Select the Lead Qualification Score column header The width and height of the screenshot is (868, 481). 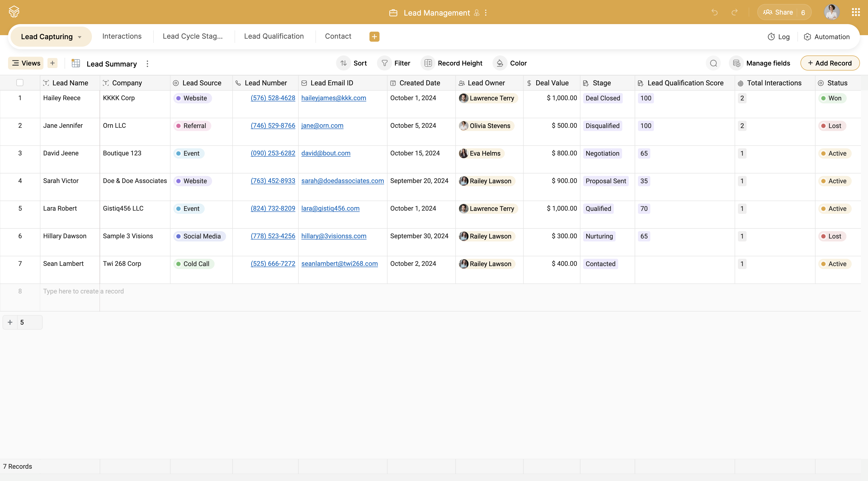(685, 83)
